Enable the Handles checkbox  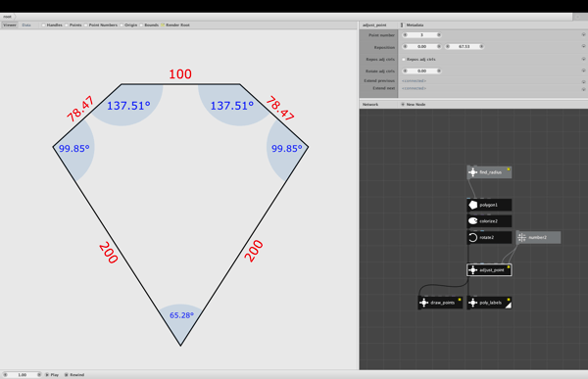coord(43,25)
